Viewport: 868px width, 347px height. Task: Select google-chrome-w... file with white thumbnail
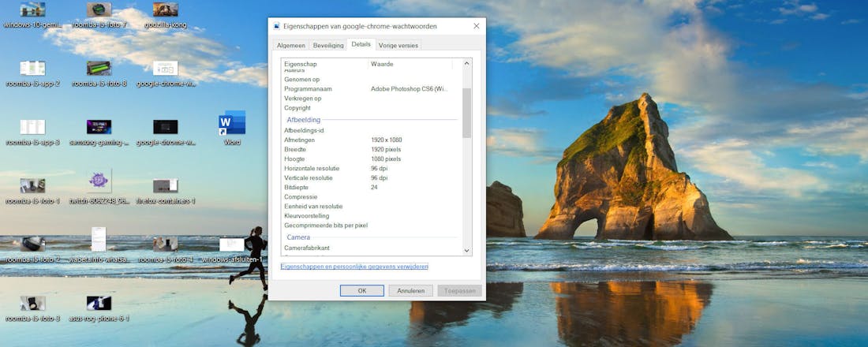pos(166,74)
